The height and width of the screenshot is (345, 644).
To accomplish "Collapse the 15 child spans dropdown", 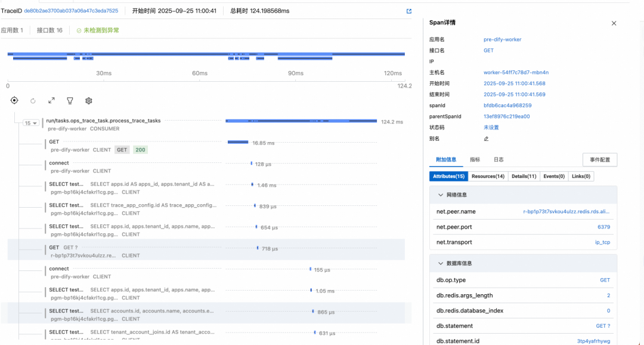I will [x=31, y=123].
